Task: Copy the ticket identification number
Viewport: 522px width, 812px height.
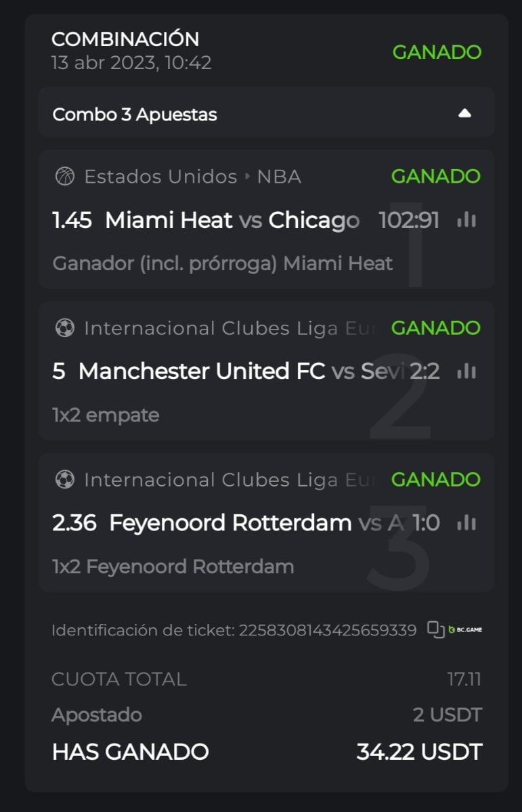Action: click(x=435, y=630)
